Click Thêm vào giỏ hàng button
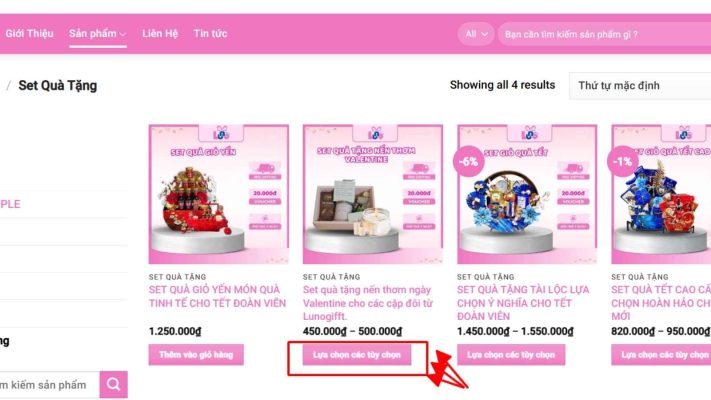The width and height of the screenshot is (711, 400). 196,355
